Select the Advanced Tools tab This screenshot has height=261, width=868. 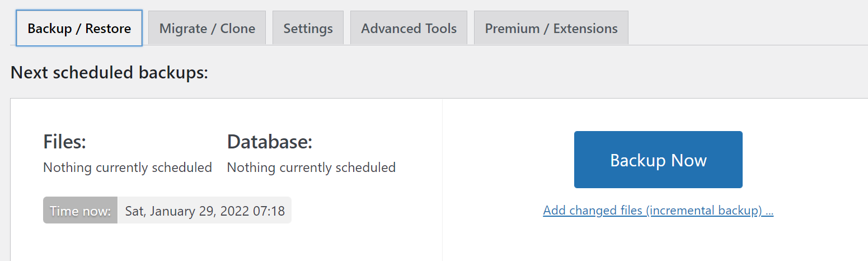pyautogui.click(x=409, y=28)
